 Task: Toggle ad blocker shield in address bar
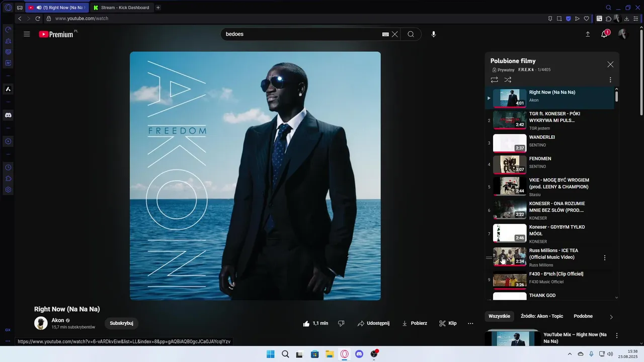coord(568,19)
